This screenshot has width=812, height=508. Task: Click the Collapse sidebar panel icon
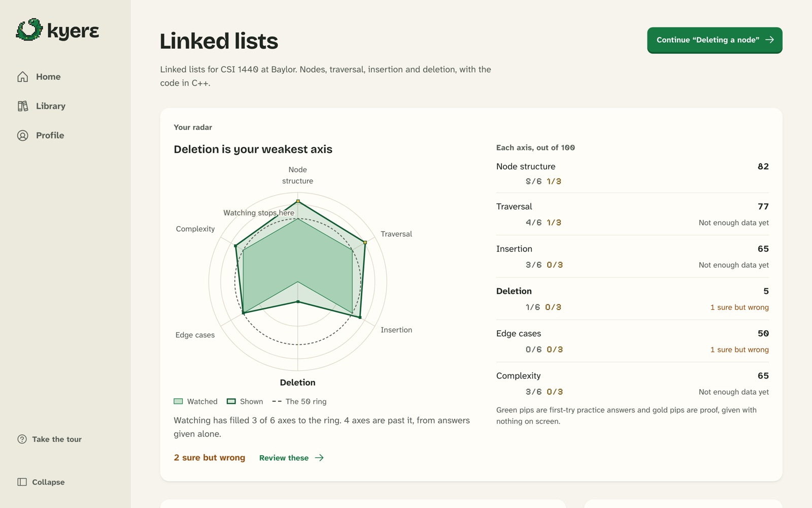pos(22,482)
